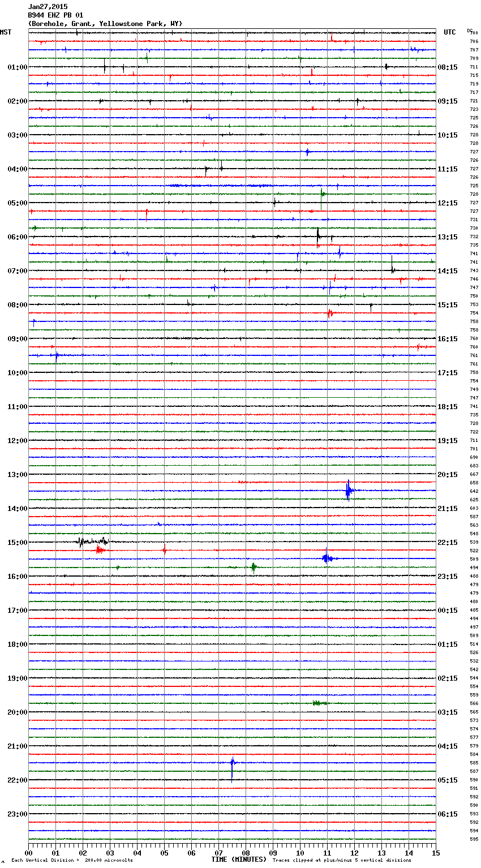Select the 14:00 MST row label
Viewport: 481px width, 868px height.
pyautogui.click(x=17, y=509)
